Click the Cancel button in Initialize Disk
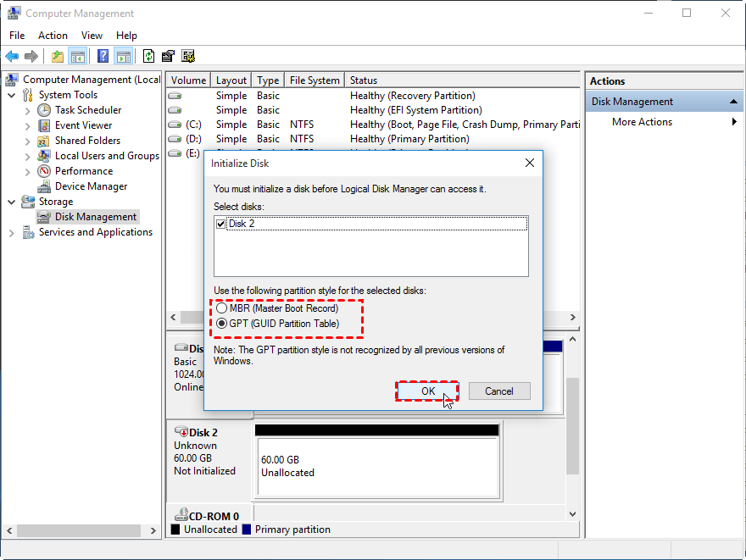 pyautogui.click(x=499, y=391)
